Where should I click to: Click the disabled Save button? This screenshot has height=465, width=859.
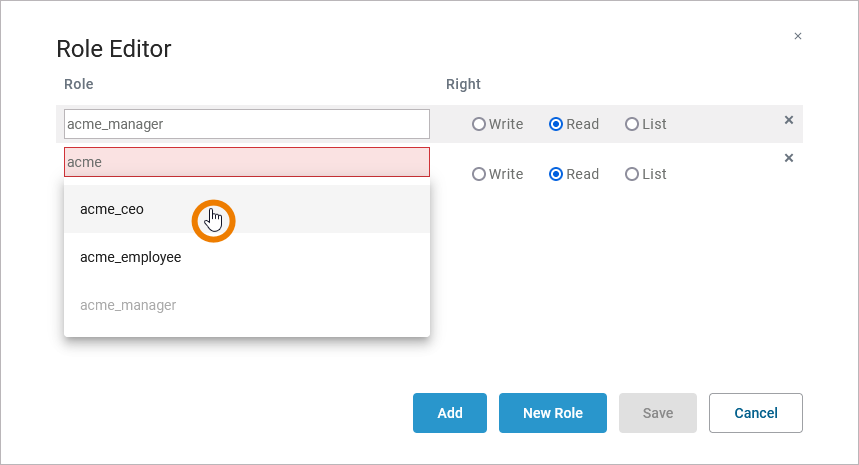pyautogui.click(x=657, y=413)
